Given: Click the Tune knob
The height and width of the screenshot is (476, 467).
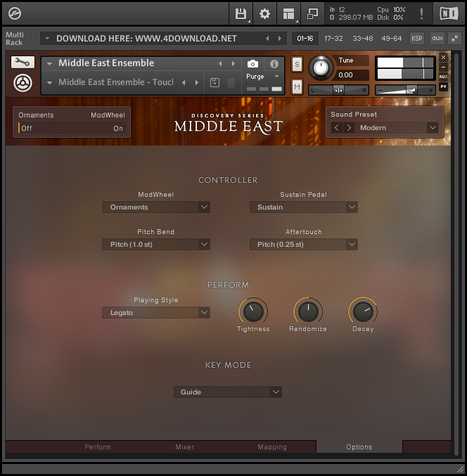Looking at the screenshot, I should [321, 68].
